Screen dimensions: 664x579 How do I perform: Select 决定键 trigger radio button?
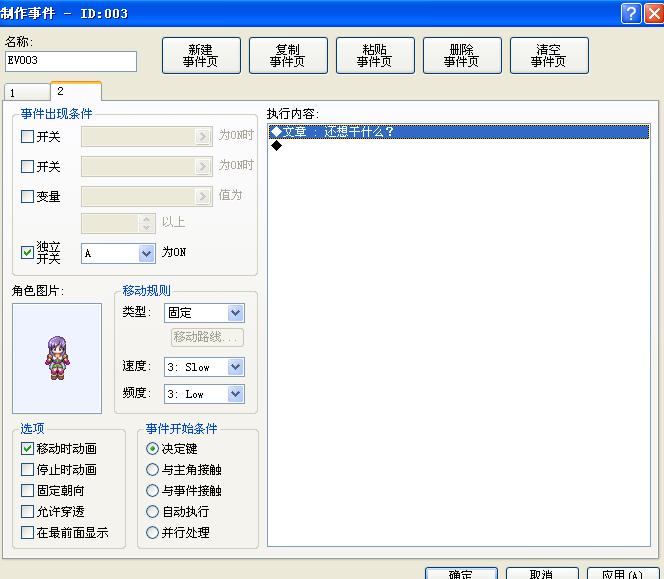152,448
